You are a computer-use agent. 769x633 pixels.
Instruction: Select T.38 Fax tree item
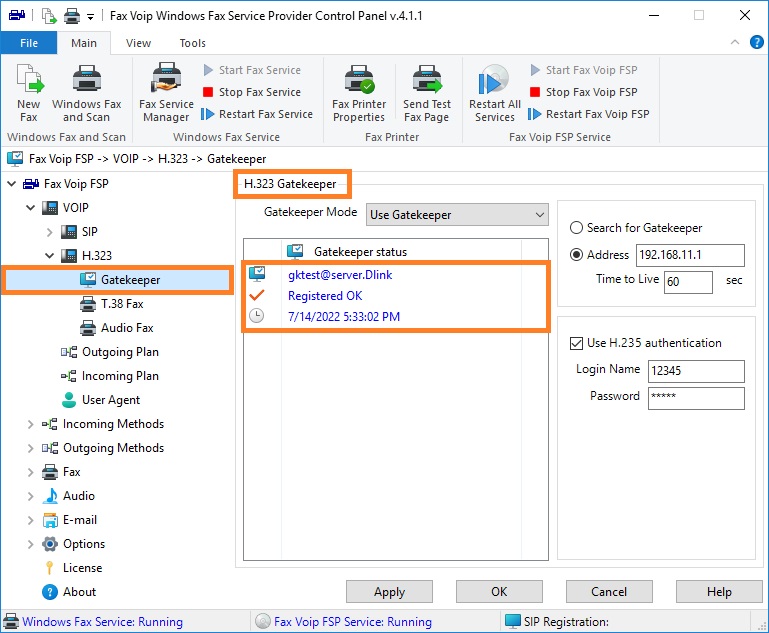[x=122, y=304]
